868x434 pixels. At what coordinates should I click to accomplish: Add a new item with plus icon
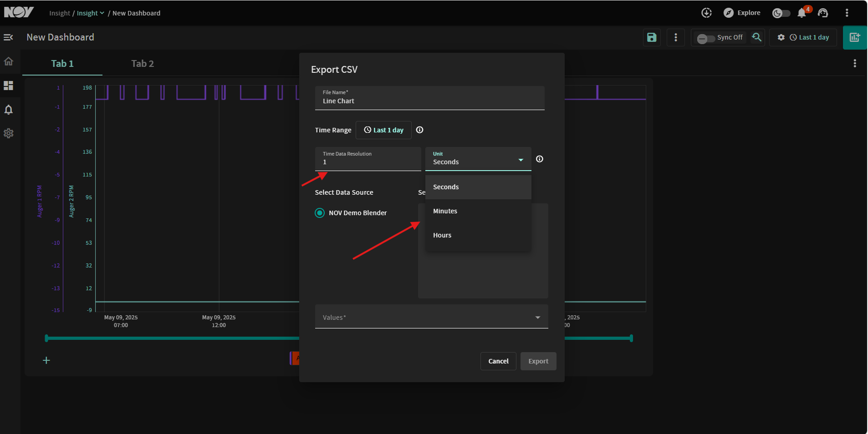(46, 360)
